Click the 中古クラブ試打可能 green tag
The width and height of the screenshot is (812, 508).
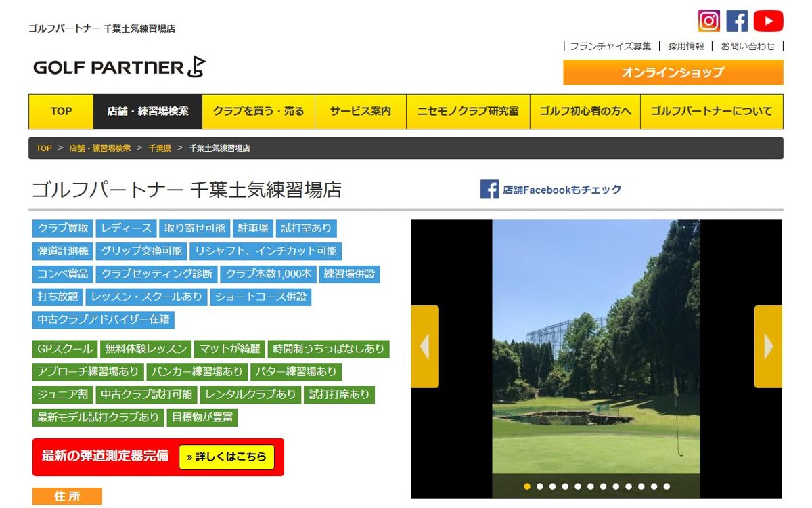[146, 395]
